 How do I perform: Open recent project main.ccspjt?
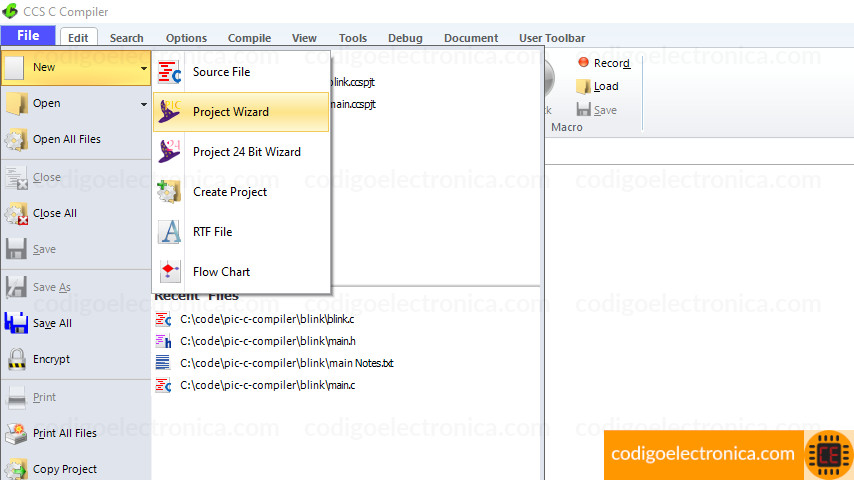point(353,104)
